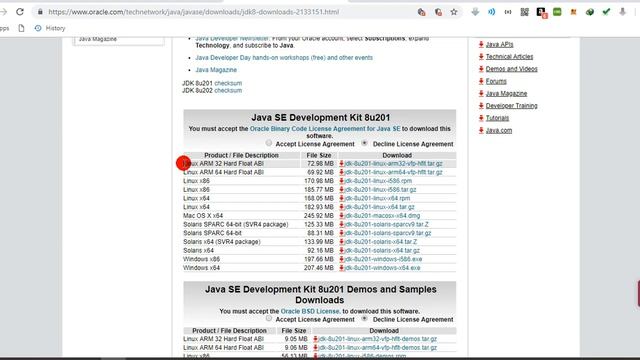Download jdk-8u201-solaris-sparcv9.tar.gz

[388, 233]
